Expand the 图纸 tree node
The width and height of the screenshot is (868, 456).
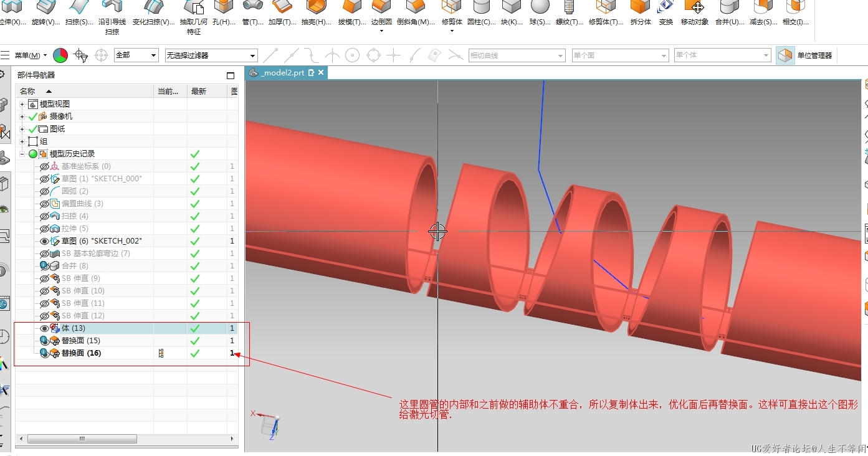point(22,129)
